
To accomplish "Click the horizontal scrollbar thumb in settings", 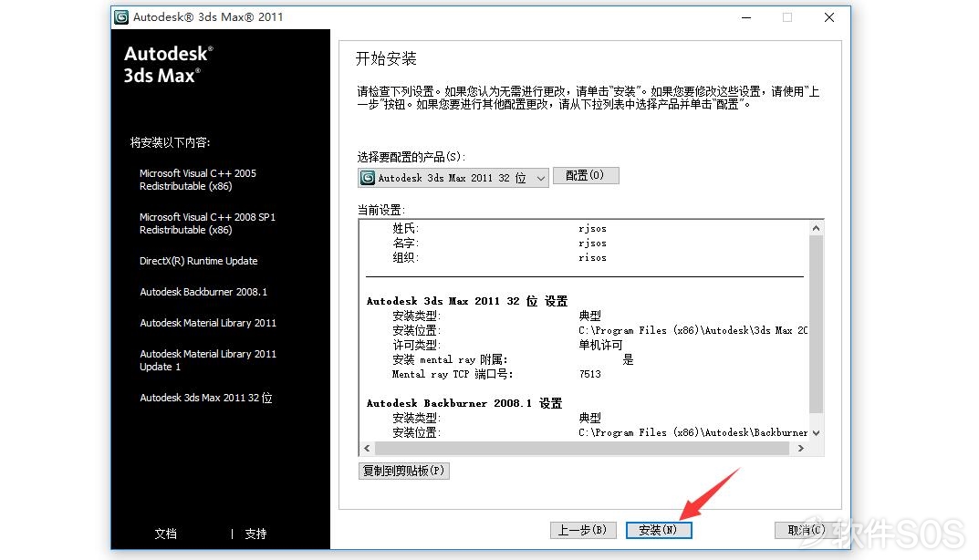I will point(580,448).
